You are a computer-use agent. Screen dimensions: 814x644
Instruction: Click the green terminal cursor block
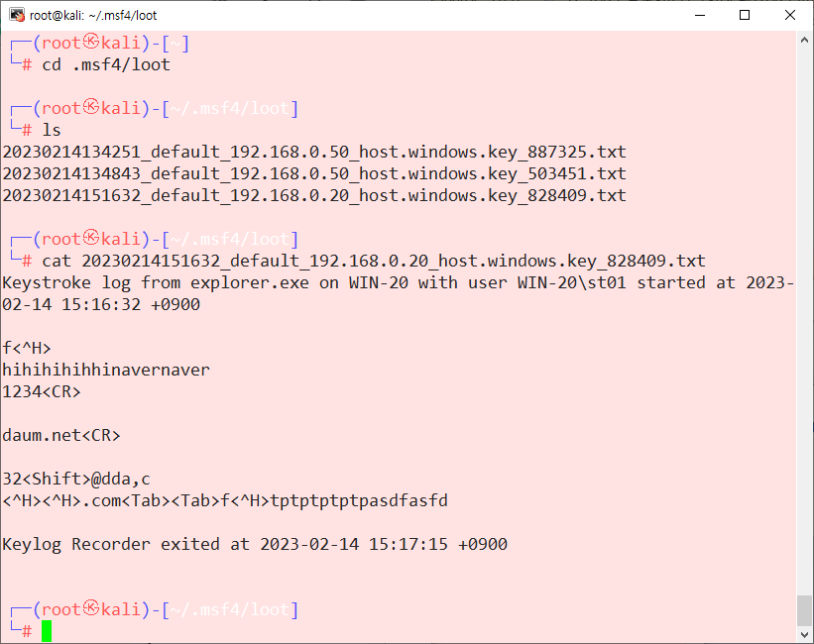click(47, 631)
